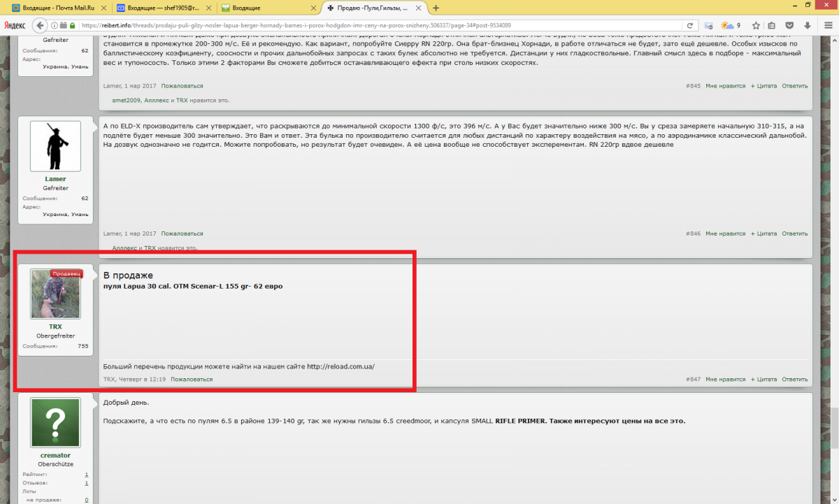
Task: Open a new tab with plus button
Action: (436, 8)
